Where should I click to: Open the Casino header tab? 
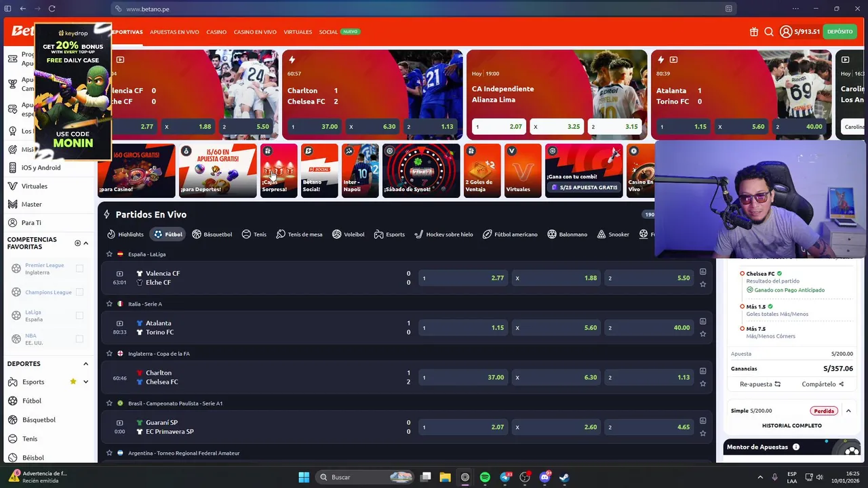tap(216, 32)
